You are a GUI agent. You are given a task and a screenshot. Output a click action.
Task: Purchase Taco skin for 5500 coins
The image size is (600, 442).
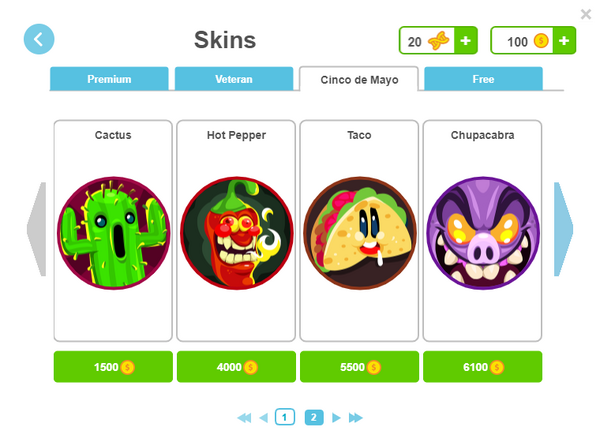[360, 367]
